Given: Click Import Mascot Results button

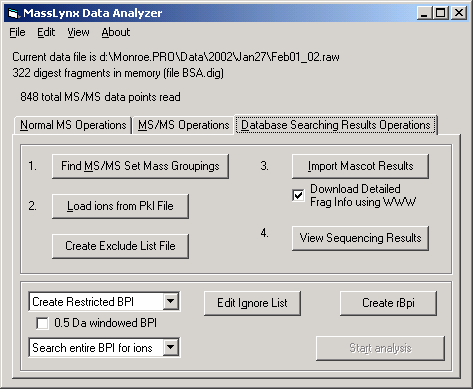Looking at the screenshot, I should tap(360, 166).
